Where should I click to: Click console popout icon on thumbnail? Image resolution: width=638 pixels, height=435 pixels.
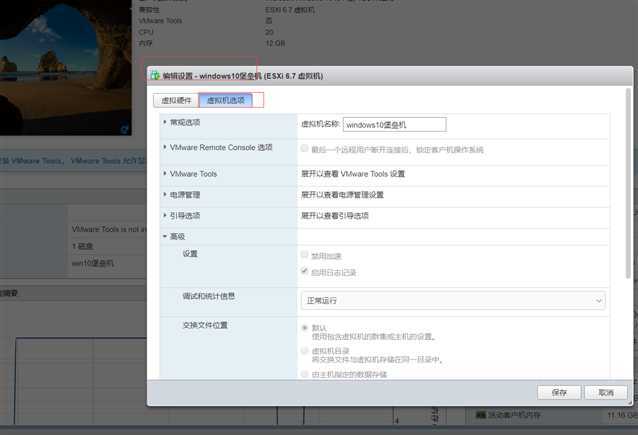pyautogui.click(x=125, y=129)
